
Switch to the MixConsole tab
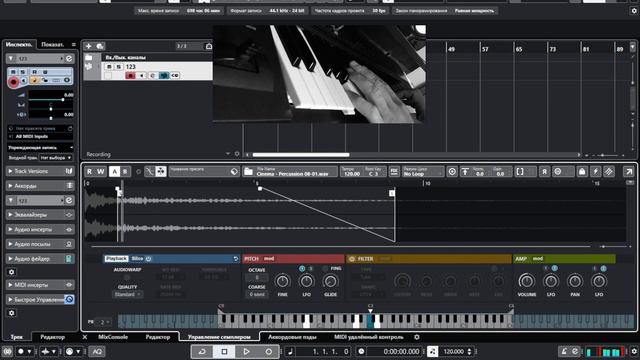point(113,337)
